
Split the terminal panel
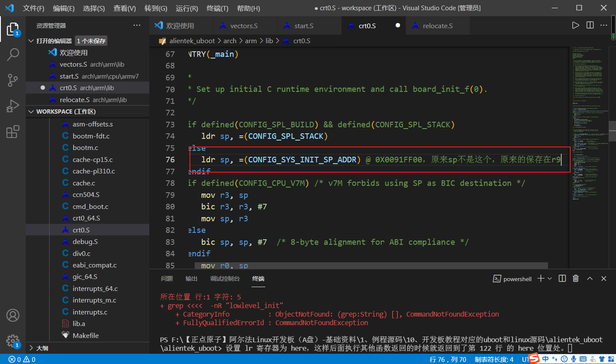click(x=562, y=279)
